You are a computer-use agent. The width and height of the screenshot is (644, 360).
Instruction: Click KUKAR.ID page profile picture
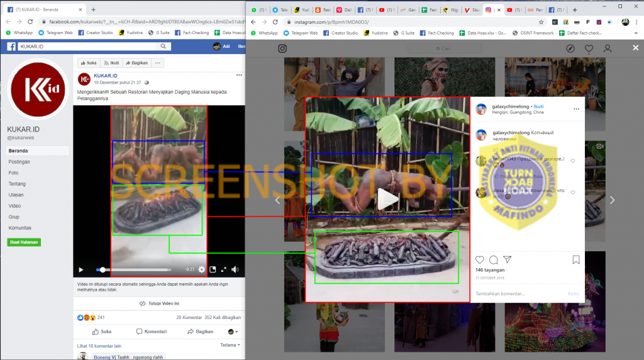click(38, 89)
